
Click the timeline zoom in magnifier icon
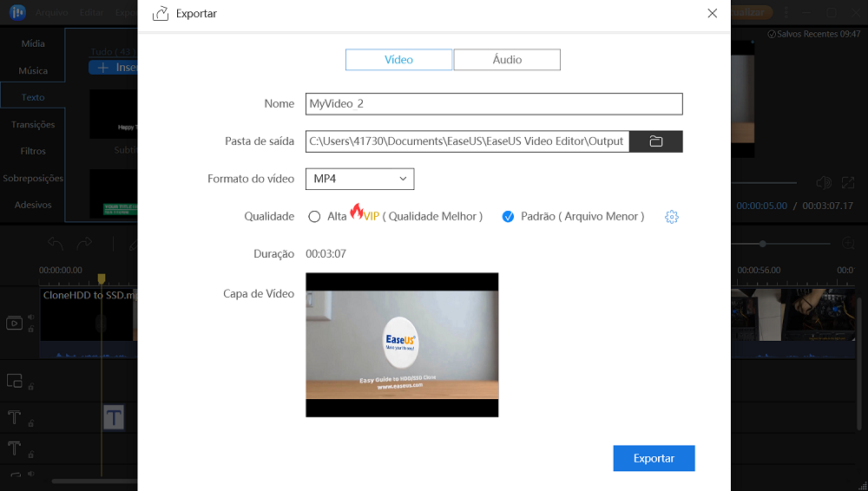point(849,243)
